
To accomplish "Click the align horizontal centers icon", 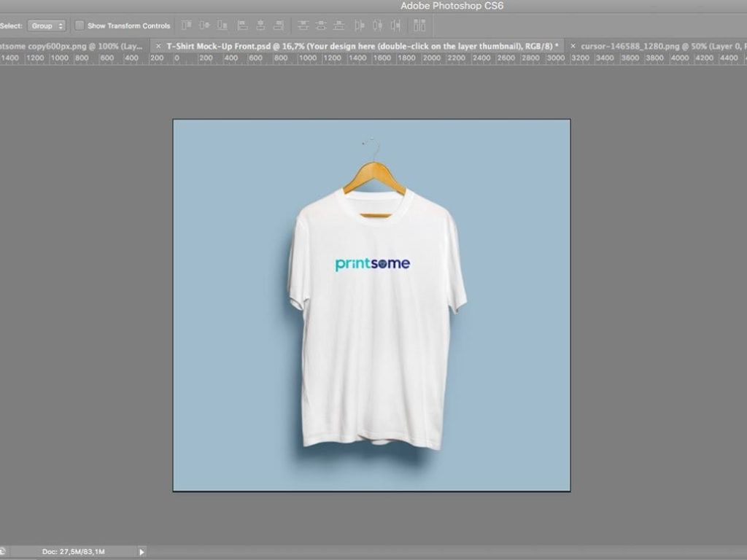I will click(260, 26).
